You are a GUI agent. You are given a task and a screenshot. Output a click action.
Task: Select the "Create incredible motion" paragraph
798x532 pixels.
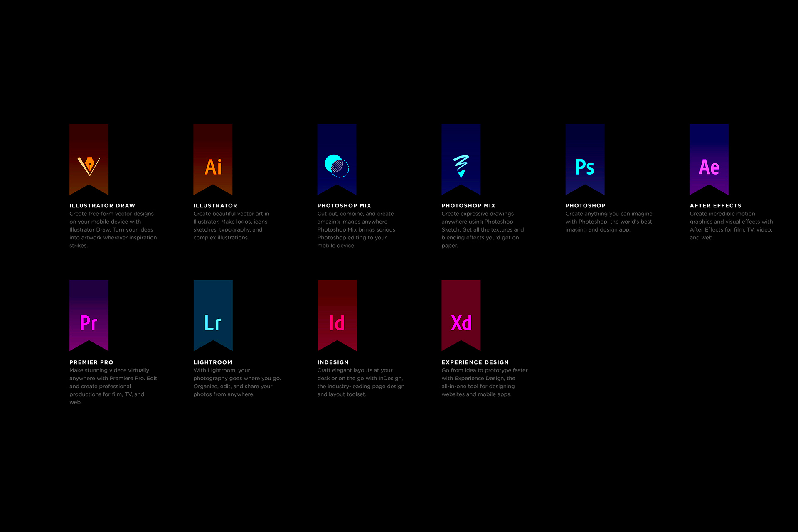coord(731,226)
